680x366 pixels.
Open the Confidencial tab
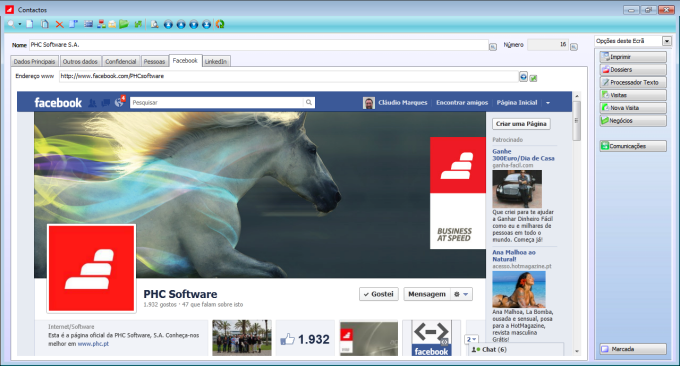click(x=121, y=62)
